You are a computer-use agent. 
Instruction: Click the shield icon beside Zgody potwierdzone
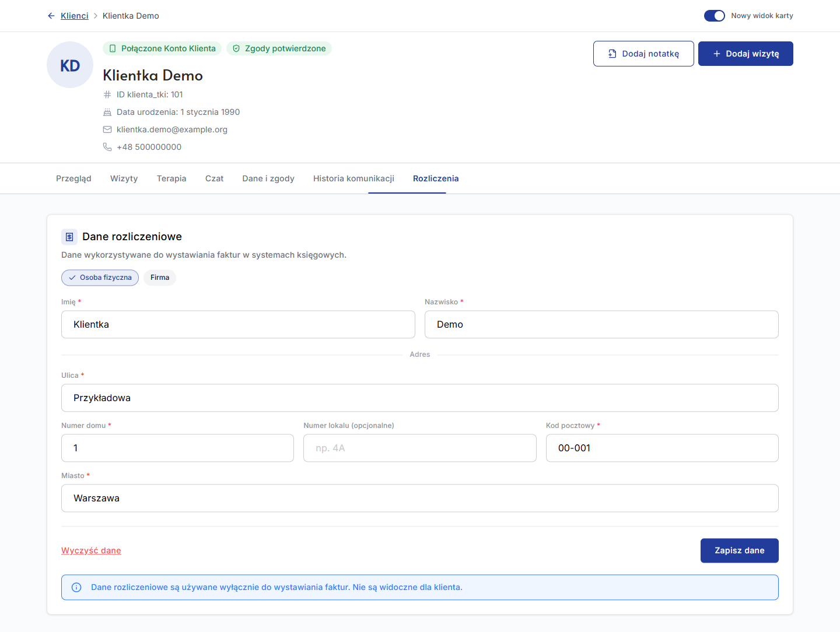[x=236, y=48]
